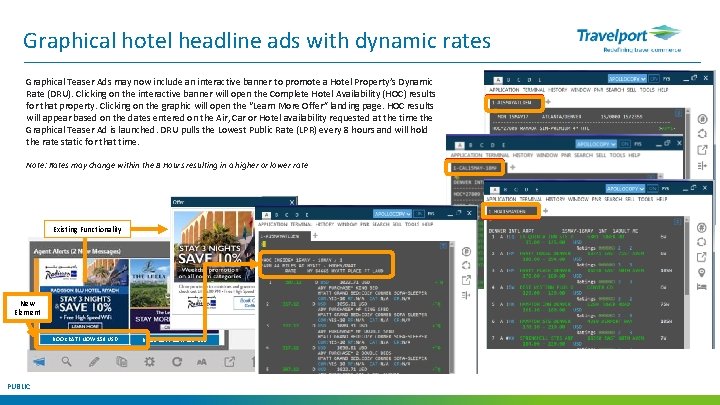Image resolution: width=720 pixels, height=405 pixels.
Task: Open APOLLOCOPY dropdown in hotel list window
Action: click(x=625, y=188)
